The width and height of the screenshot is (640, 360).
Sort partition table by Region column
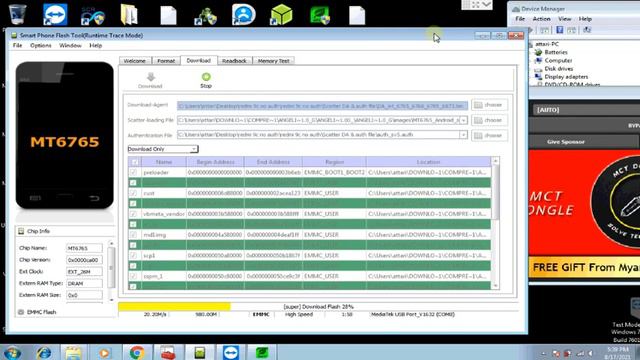pos(334,162)
